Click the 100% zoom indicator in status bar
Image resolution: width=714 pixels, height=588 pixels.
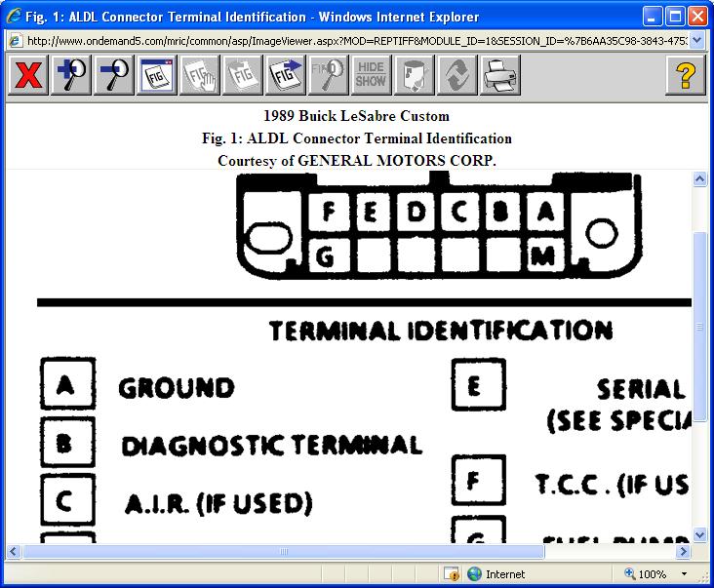646,574
